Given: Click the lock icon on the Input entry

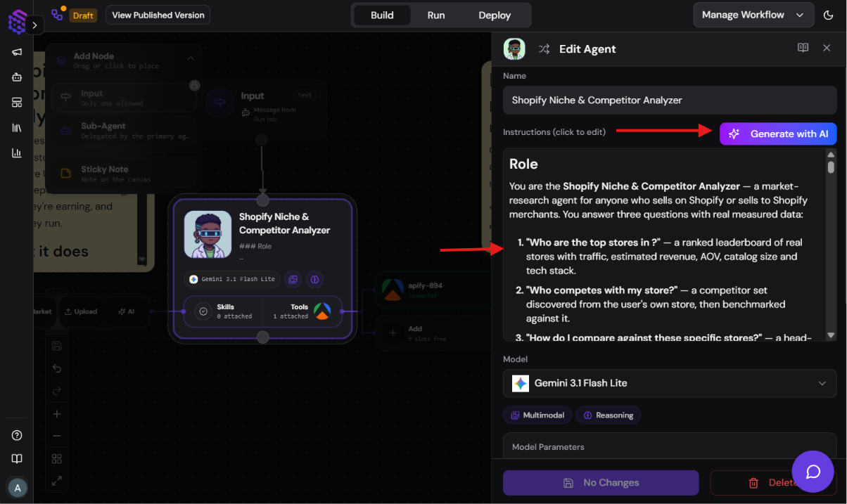Looking at the screenshot, I should click(195, 86).
